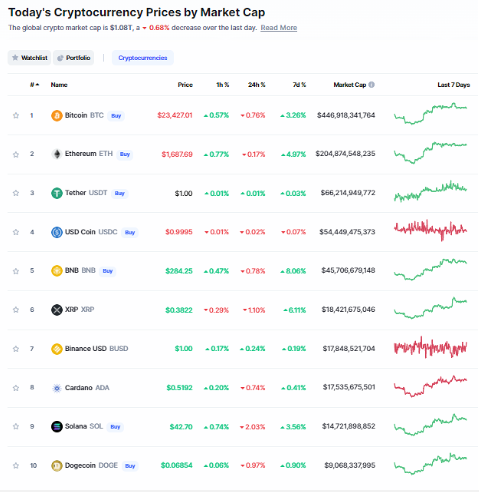This screenshot has width=480, height=492.
Task: Click the Tether green logo icon
Action: pos(57,193)
